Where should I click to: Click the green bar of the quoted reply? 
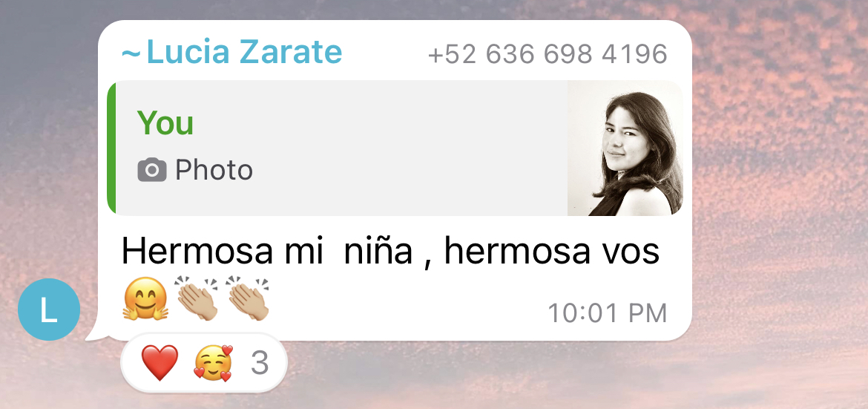tap(111, 148)
